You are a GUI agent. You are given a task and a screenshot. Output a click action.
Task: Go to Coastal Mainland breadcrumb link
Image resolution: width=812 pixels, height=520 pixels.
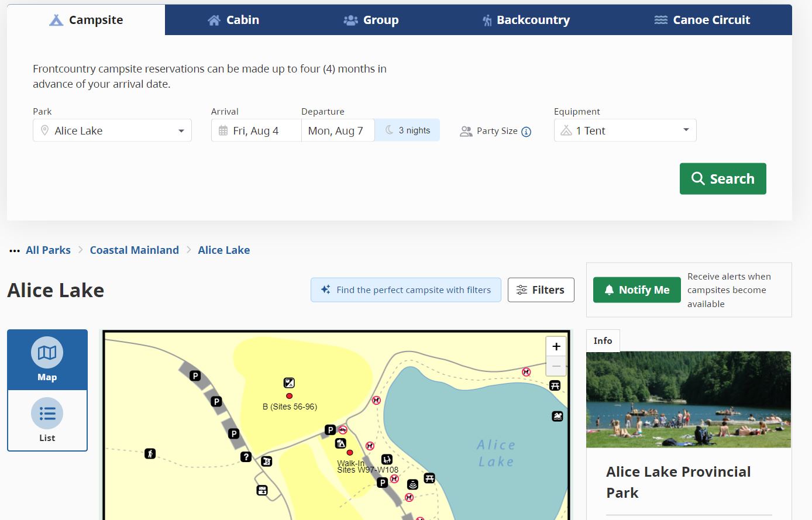pyautogui.click(x=134, y=250)
